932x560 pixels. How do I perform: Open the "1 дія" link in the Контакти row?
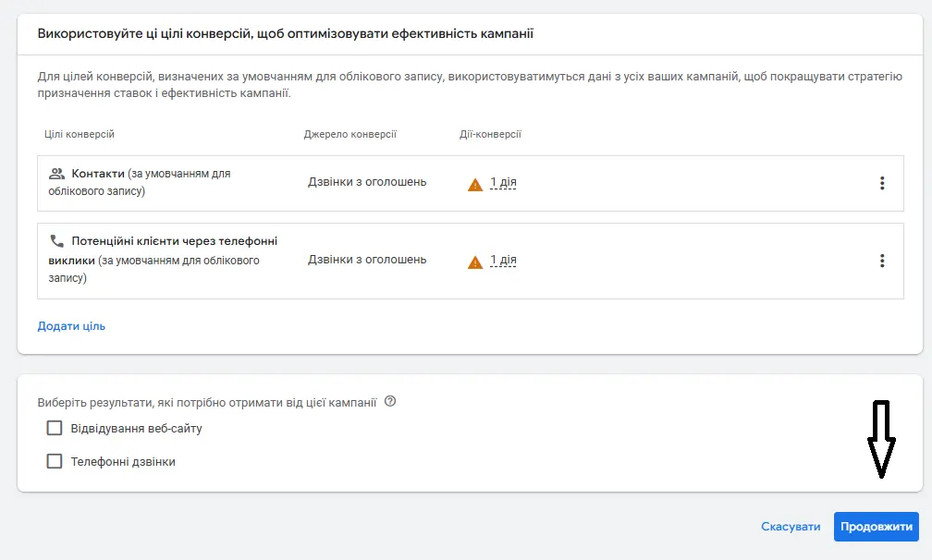point(503,182)
